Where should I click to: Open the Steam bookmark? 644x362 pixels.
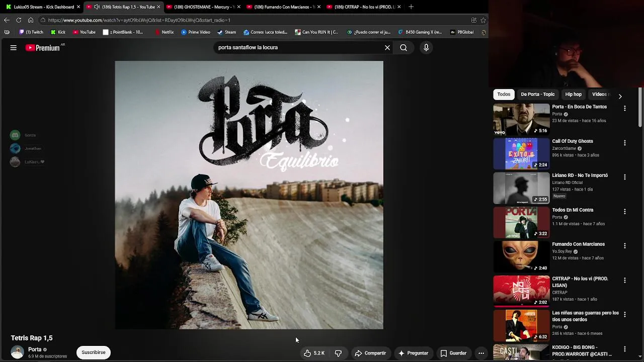227,32
